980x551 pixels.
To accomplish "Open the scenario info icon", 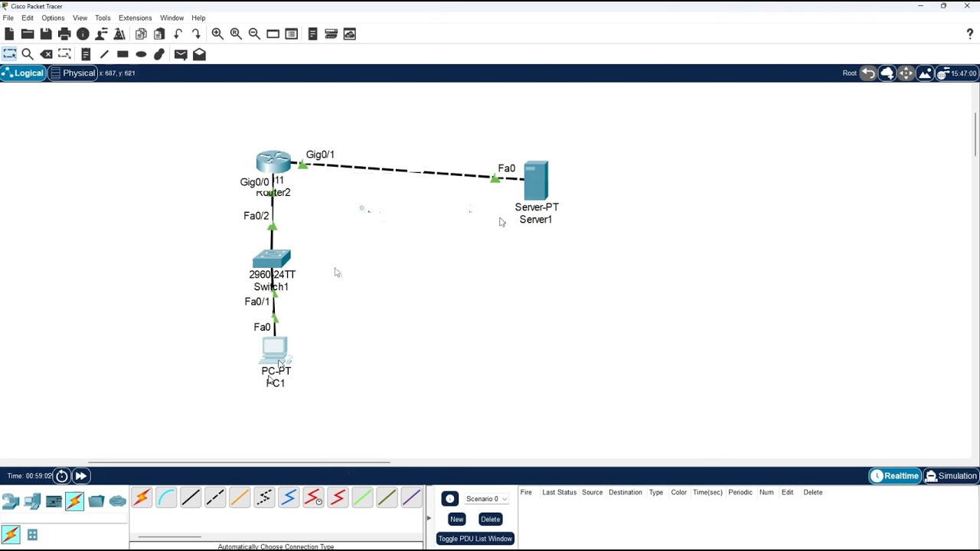I will tap(449, 499).
